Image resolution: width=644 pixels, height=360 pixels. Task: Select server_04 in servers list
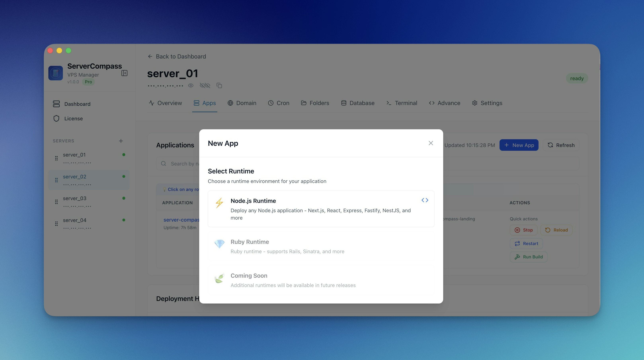(75, 220)
